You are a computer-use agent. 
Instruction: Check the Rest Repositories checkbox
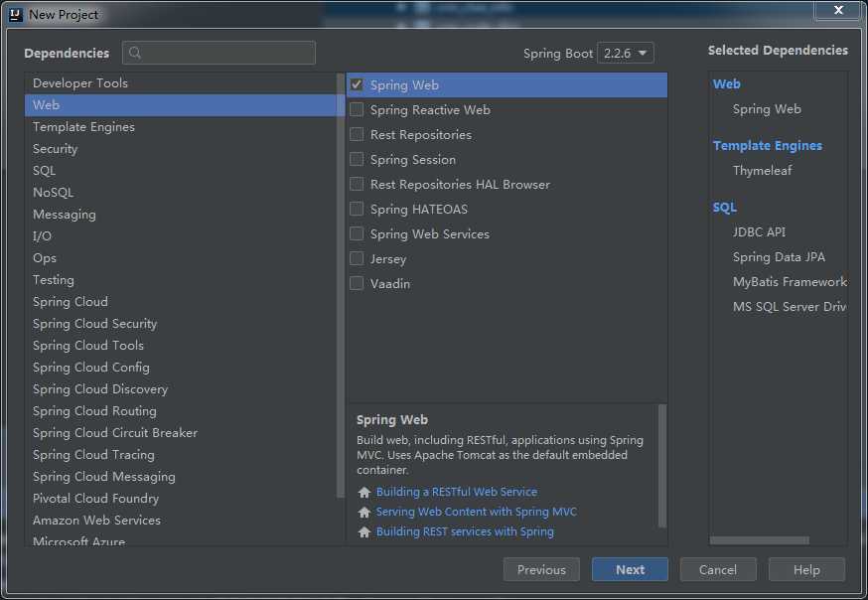click(357, 134)
